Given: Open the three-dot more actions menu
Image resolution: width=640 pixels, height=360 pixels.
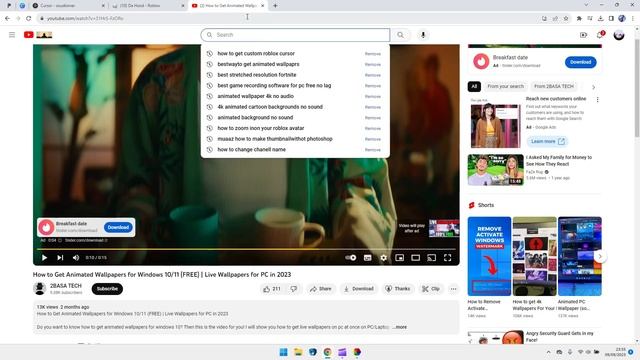Looking at the screenshot, I should pos(453,289).
